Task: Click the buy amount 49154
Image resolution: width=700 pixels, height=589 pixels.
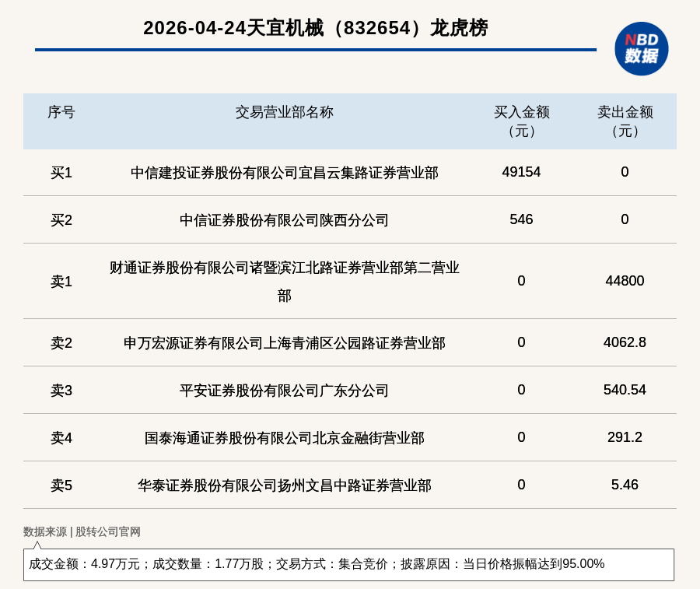Action: [521, 172]
